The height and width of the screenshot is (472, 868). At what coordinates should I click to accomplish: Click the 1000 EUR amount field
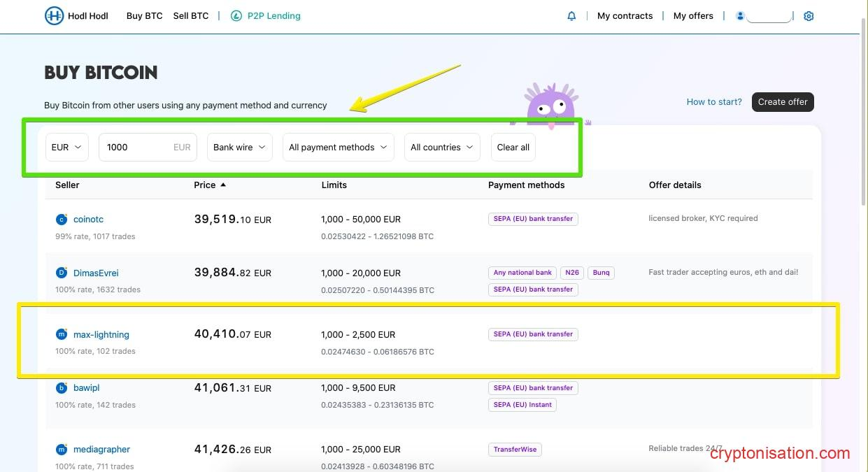(148, 147)
